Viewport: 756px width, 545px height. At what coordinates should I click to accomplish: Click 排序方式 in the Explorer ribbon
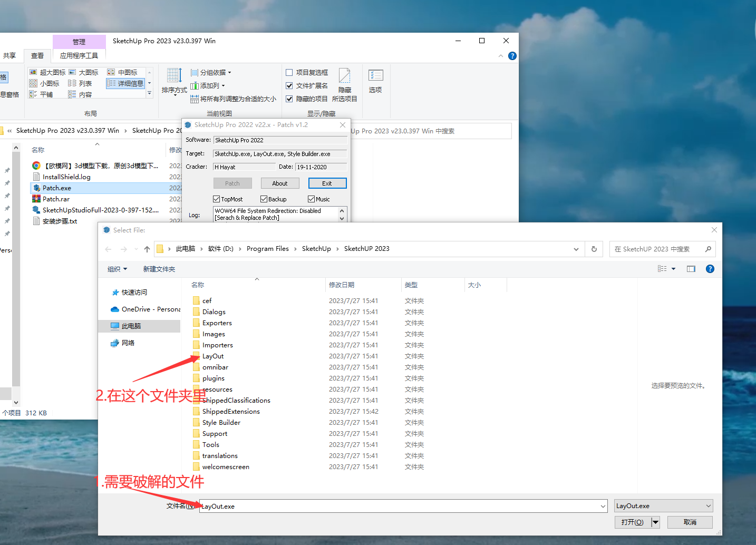[175, 82]
